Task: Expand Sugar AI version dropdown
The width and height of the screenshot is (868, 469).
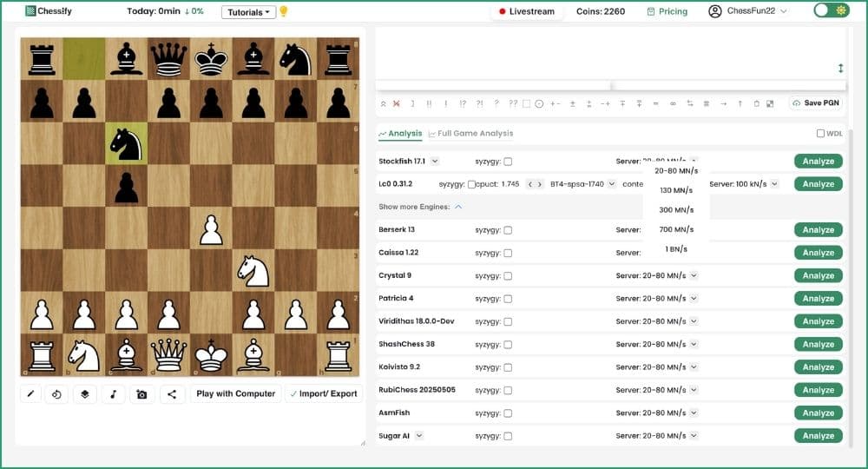Action: (419, 436)
